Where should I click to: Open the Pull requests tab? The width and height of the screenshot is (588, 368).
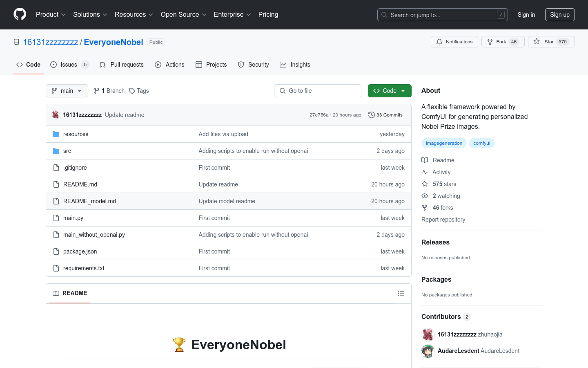point(122,65)
